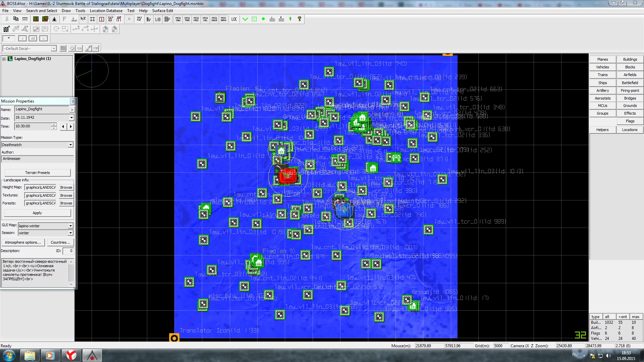The width and height of the screenshot is (644, 362).
Task: Toggle the blue axis orientation icon
Action: 129,19
